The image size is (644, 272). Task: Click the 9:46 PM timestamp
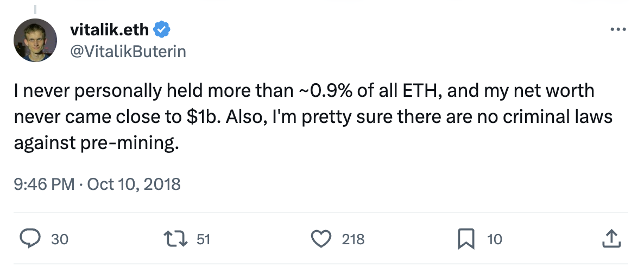(x=44, y=183)
